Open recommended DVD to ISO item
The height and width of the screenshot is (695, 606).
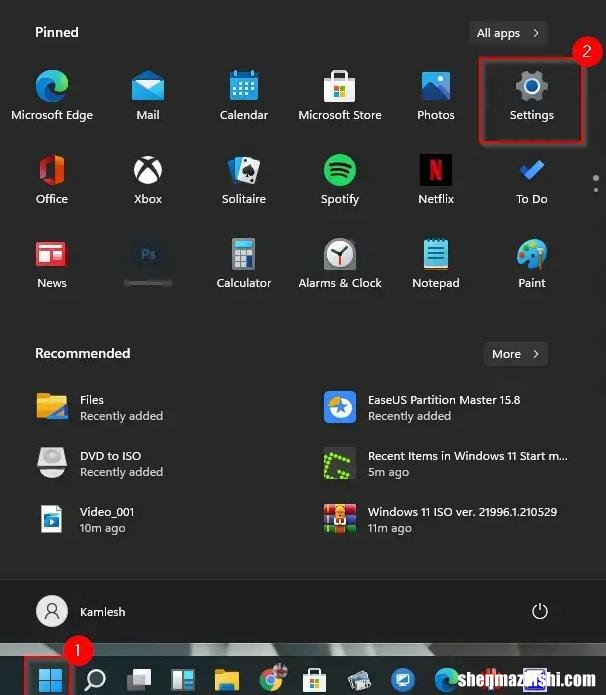click(100, 463)
